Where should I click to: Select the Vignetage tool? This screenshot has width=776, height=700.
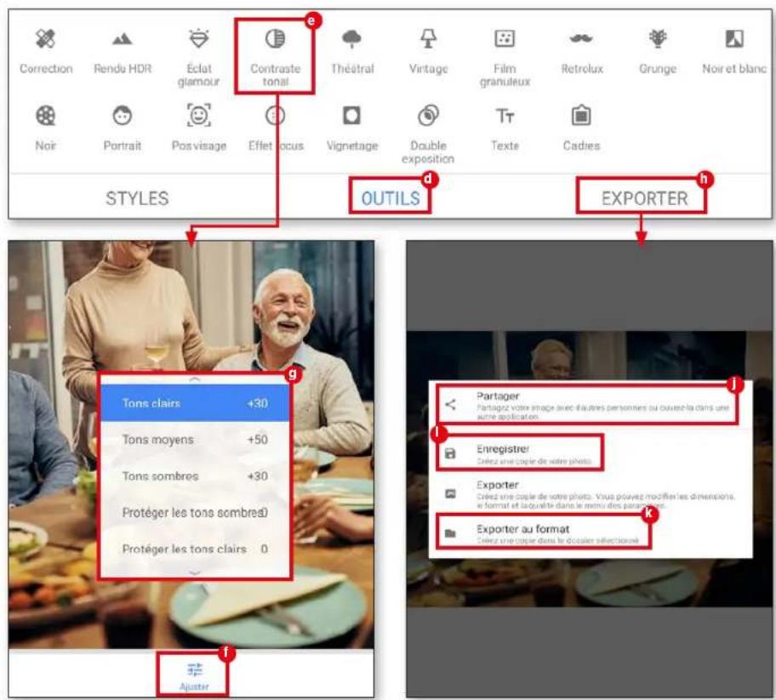[352, 128]
